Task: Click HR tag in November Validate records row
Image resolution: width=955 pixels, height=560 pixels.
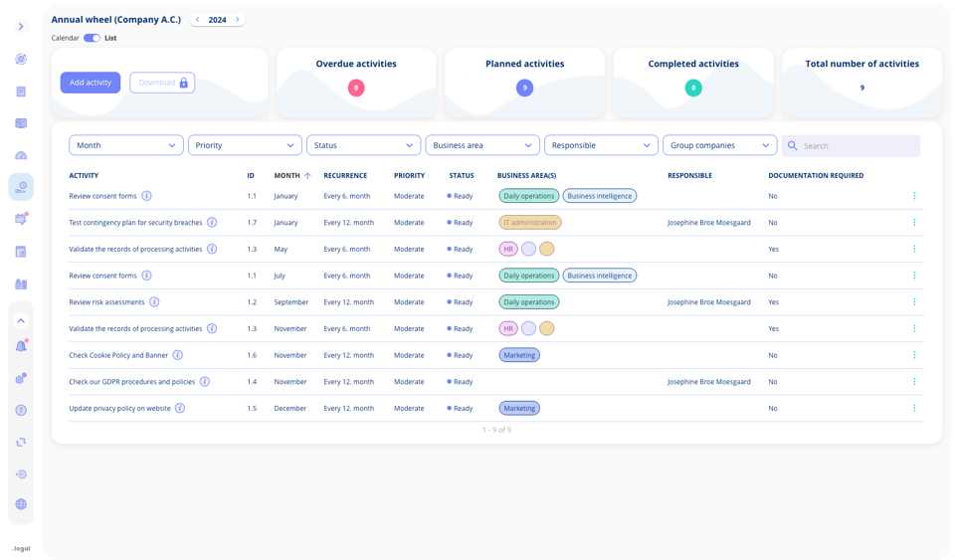Action: tap(508, 328)
